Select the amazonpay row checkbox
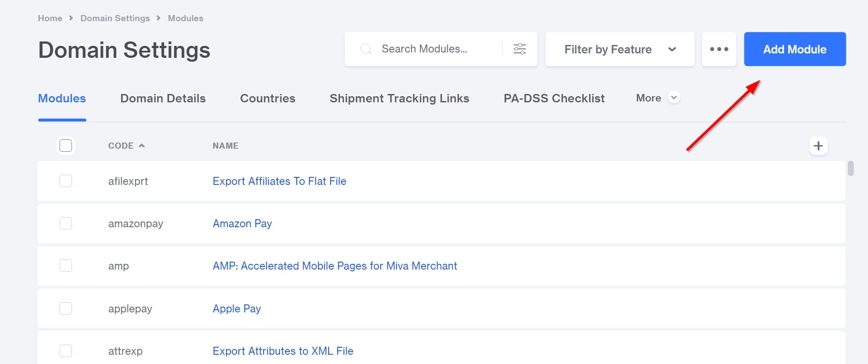 pyautogui.click(x=66, y=223)
